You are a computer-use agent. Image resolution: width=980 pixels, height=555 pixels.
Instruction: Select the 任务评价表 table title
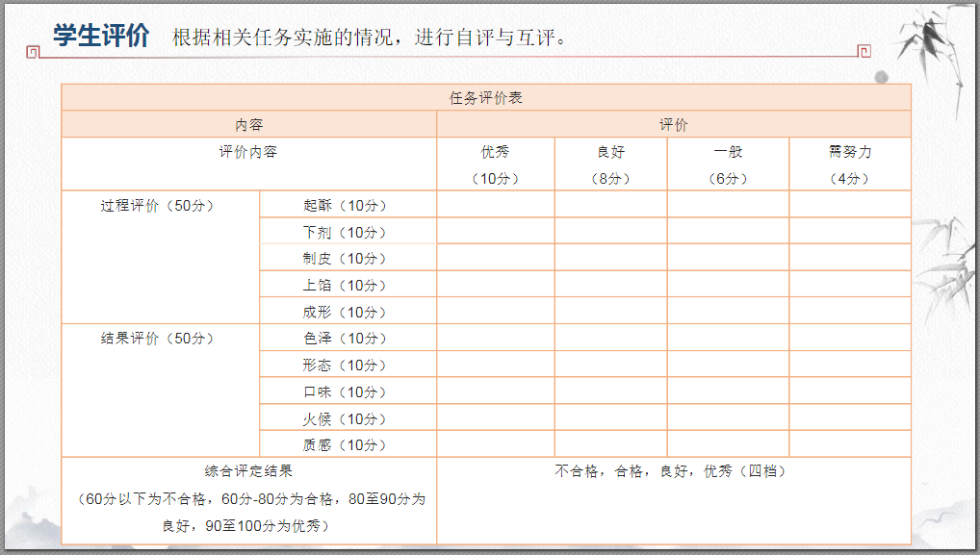[x=485, y=97]
